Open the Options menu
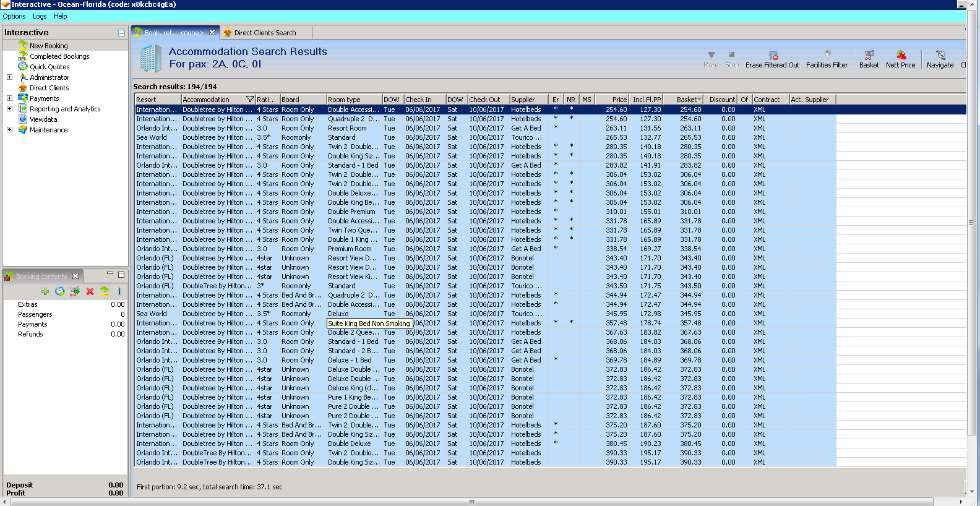This screenshot has width=980, height=506. pos(14,17)
